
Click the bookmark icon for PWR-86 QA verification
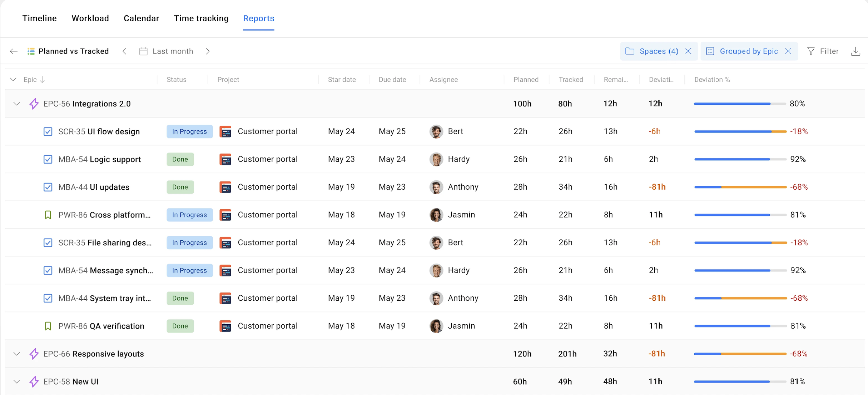(x=48, y=326)
